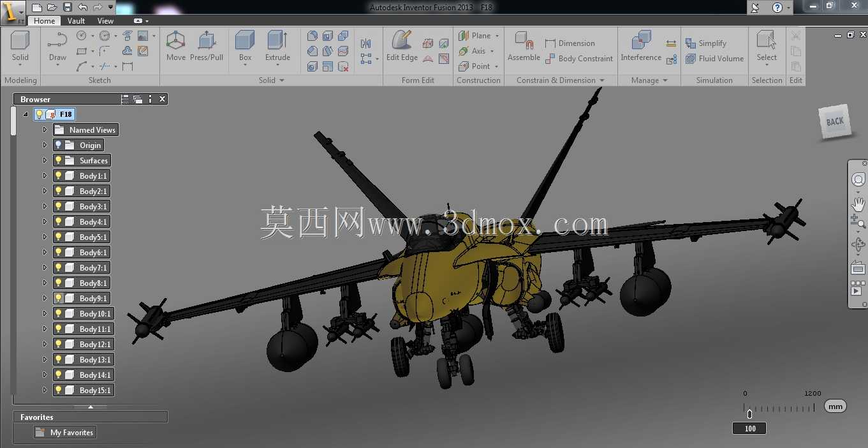The image size is (868, 448).
Task: Run the Interference analysis tool
Action: [641, 47]
